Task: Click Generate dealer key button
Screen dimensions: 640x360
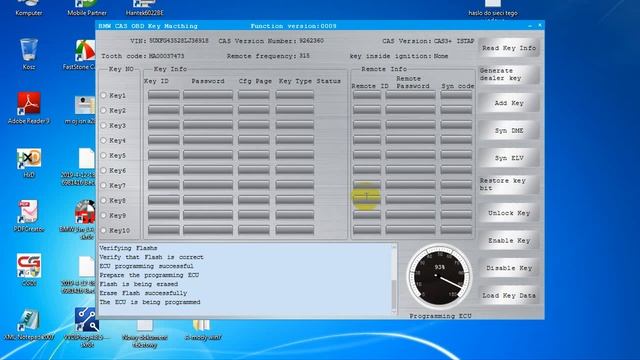Action: [509, 75]
